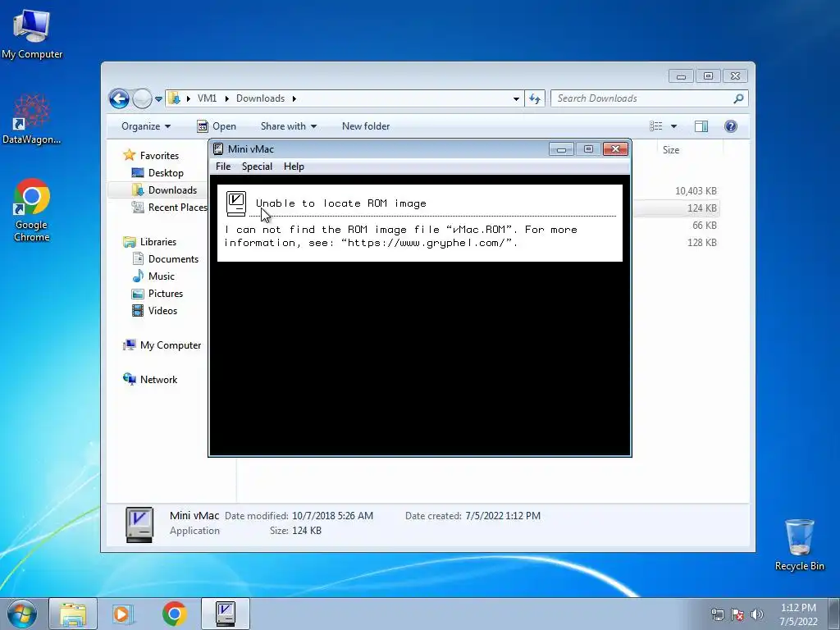Image resolution: width=840 pixels, height=630 pixels.
Task: Select Desktop under Favorites
Action: point(166,173)
